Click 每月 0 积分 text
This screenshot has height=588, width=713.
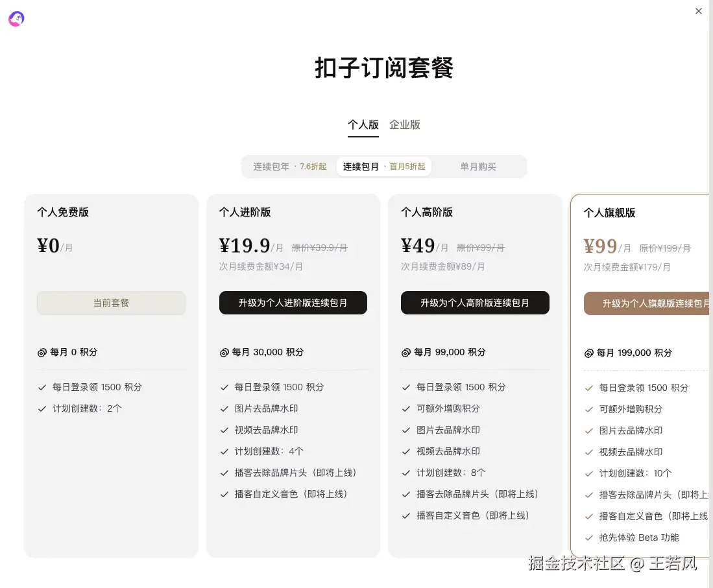[x=74, y=352]
